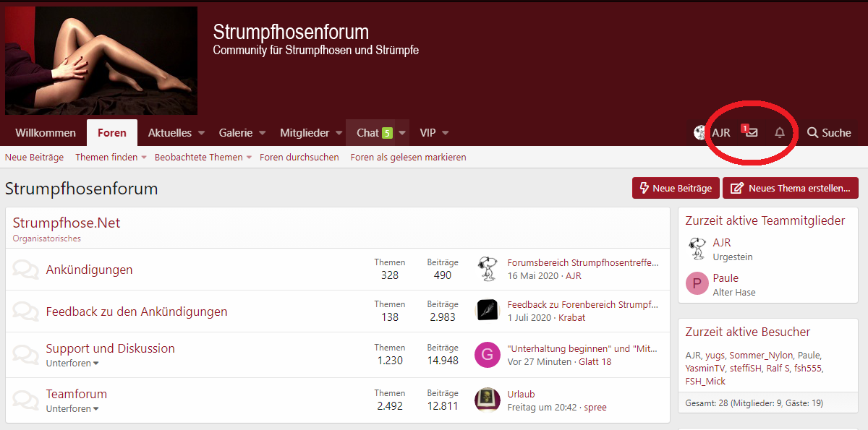Click AJR avatar in navigation bar
Viewport: 868px width, 430px height.
[699, 133]
